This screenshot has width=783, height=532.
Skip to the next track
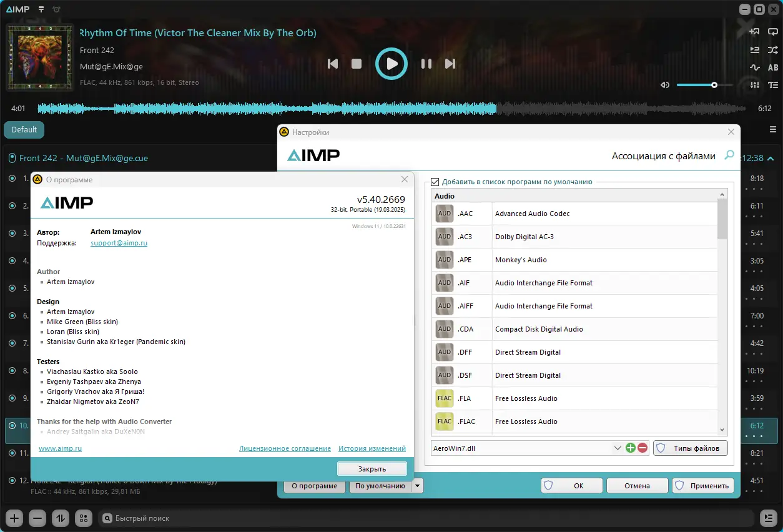pyautogui.click(x=450, y=64)
